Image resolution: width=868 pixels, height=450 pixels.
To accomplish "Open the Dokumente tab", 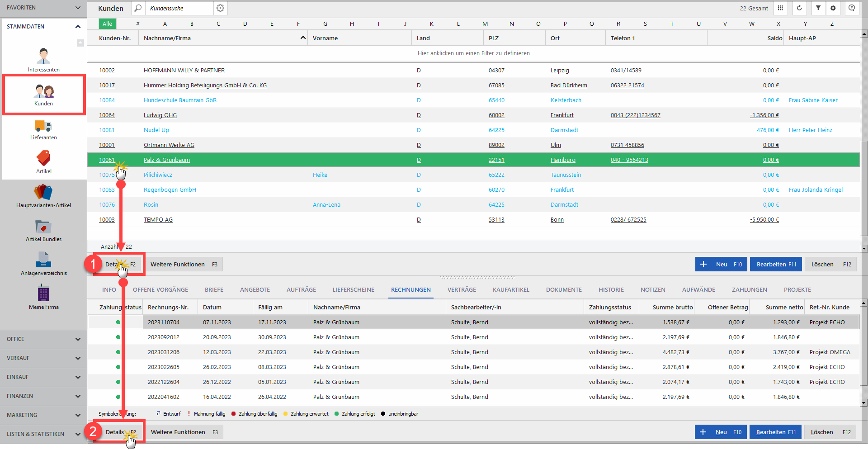I will (564, 290).
